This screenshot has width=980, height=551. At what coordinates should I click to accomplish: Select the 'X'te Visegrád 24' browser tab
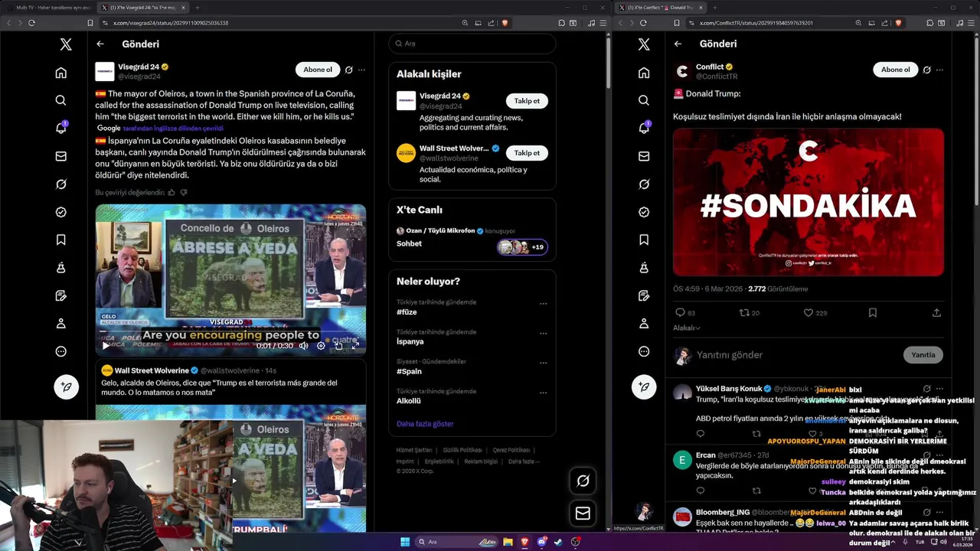(x=142, y=8)
